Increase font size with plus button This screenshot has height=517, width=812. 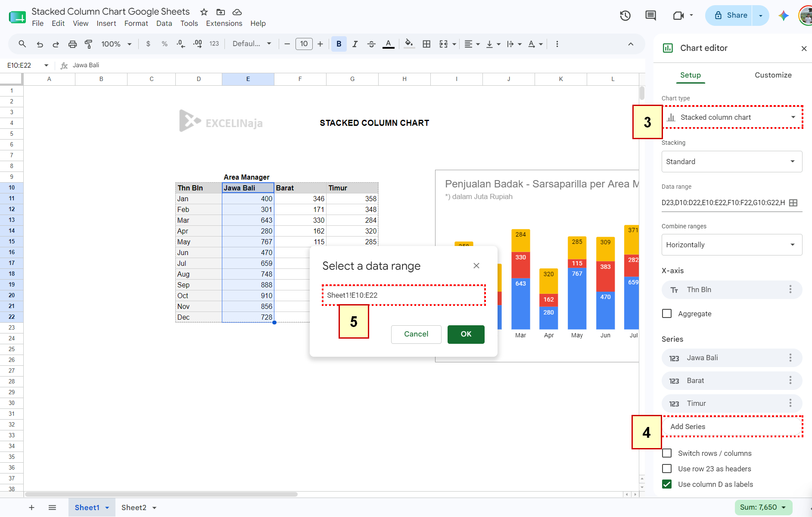[x=320, y=44]
